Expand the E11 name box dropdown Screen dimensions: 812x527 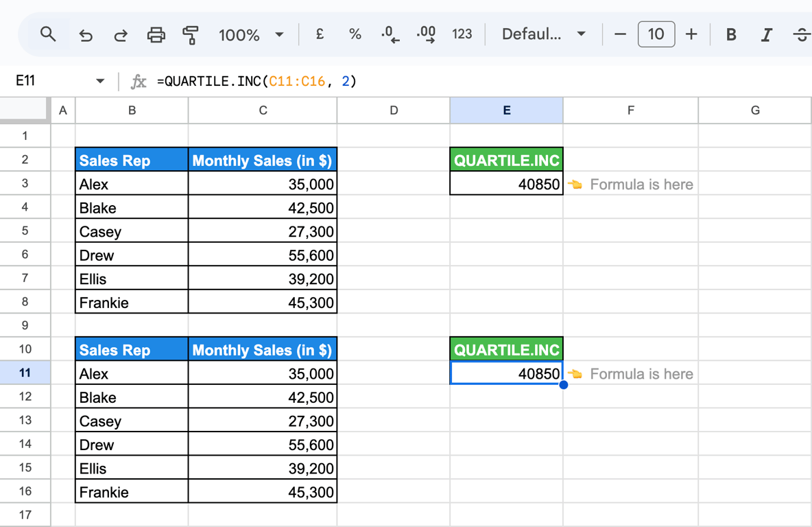coord(100,81)
